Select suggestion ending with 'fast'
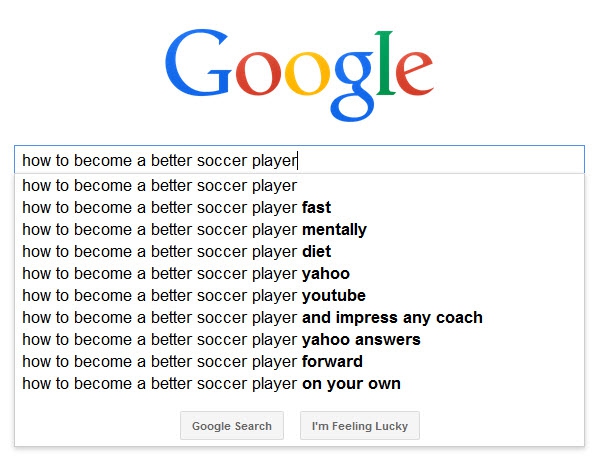Viewport: 596px width, 457px height. (299, 208)
